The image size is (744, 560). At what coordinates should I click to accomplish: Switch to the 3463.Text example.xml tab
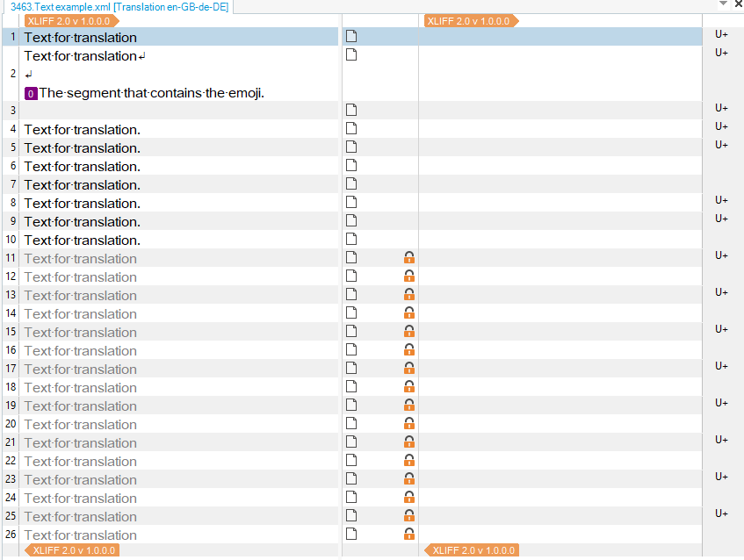119,7
